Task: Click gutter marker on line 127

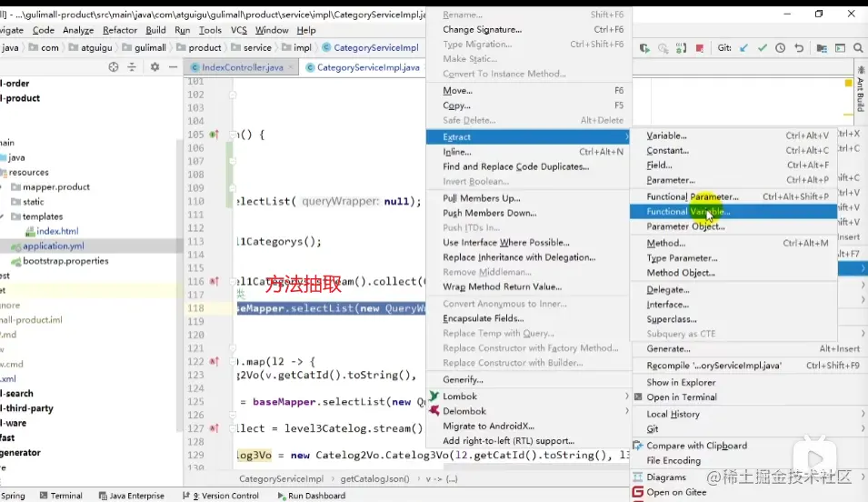Action: (x=214, y=428)
